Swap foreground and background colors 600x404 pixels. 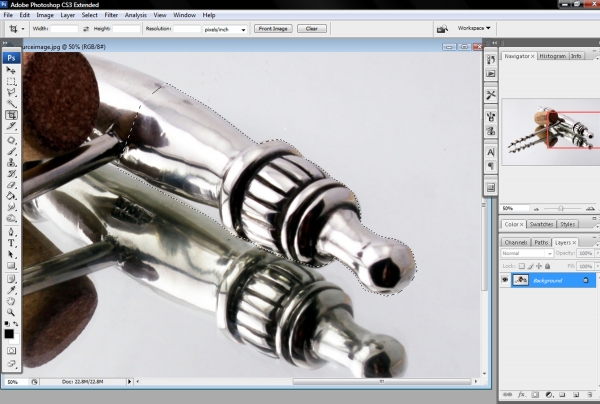16,324
